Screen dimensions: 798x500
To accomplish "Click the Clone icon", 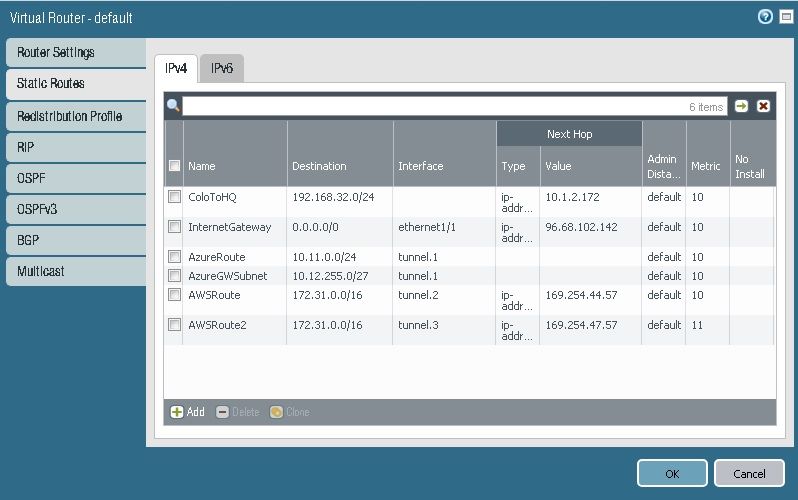I will [x=276, y=412].
